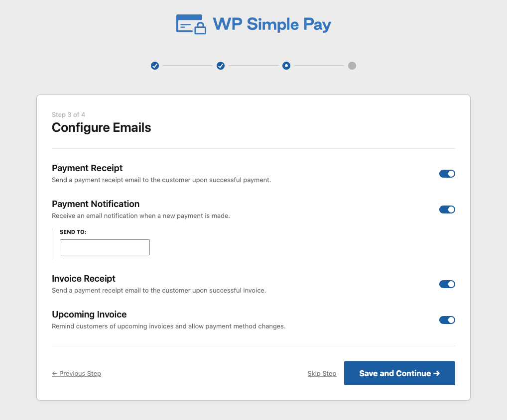Turn off the Payment Notification switch
Image resolution: width=507 pixels, height=420 pixels.
447,210
